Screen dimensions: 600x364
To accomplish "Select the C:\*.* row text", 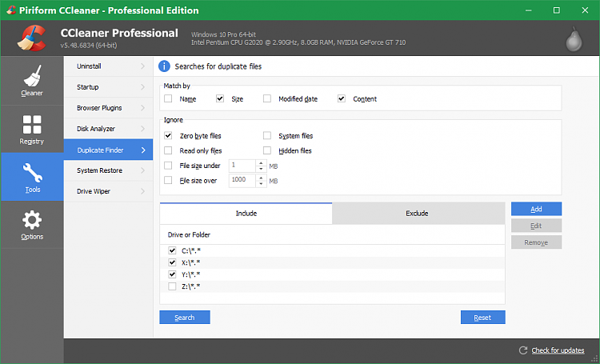I will click(191, 250).
